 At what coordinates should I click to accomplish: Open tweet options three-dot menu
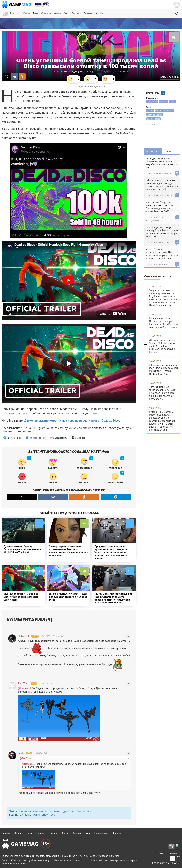click(x=125, y=147)
